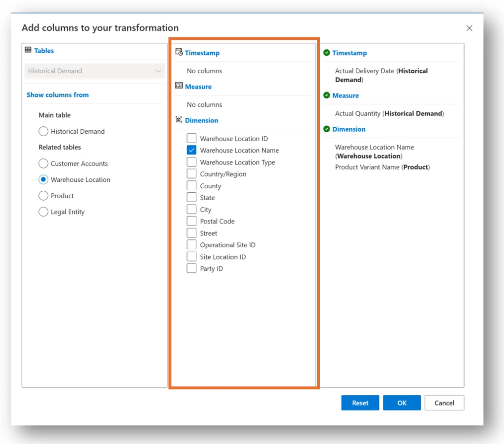Image resolution: width=504 pixels, height=444 pixels.
Task: Click the green checkmark beside Timestamp
Action: tap(327, 53)
